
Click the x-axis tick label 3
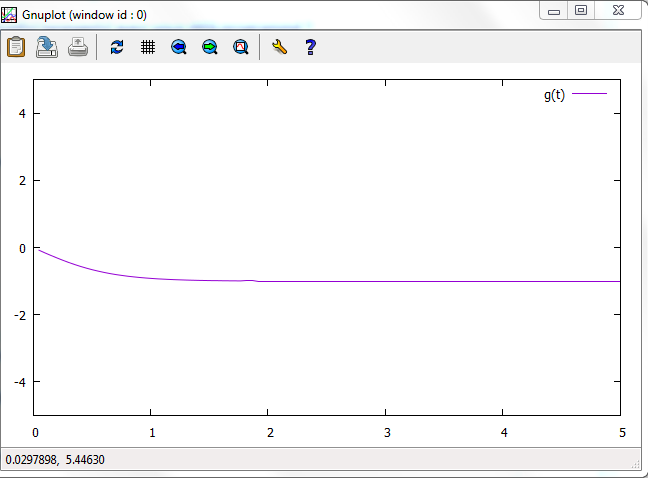pyautogui.click(x=386, y=433)
